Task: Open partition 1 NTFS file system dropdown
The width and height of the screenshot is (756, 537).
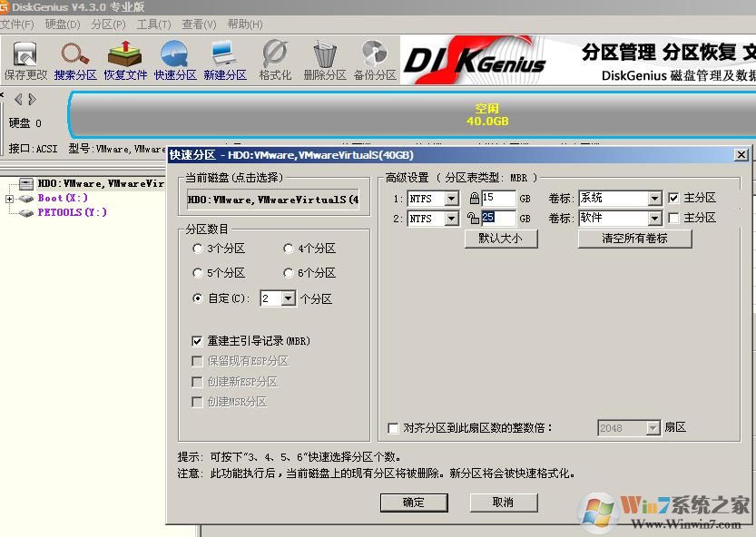Action: (x=452, y=199)
